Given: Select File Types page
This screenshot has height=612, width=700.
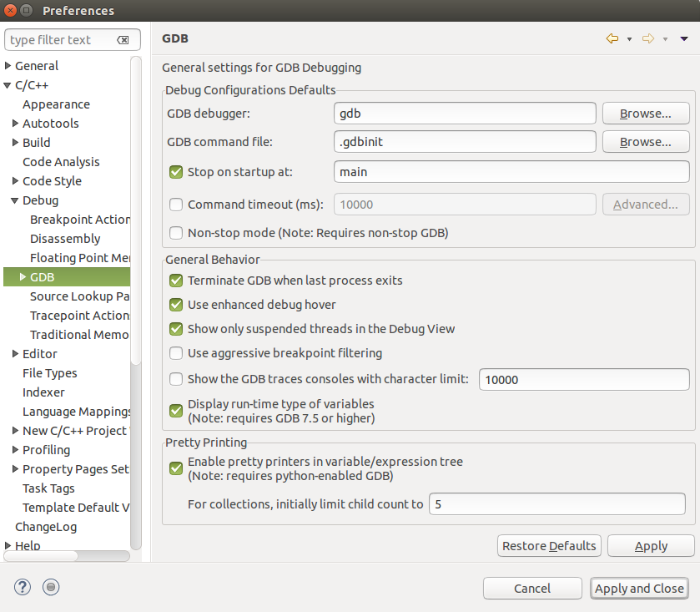Looking at the screenshot, I should (50, 373).
